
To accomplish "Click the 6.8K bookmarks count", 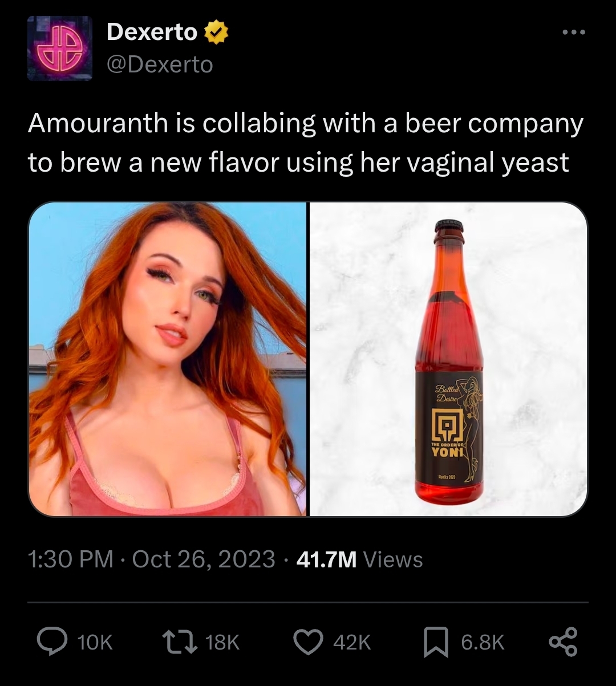I will tap(482, 643).
